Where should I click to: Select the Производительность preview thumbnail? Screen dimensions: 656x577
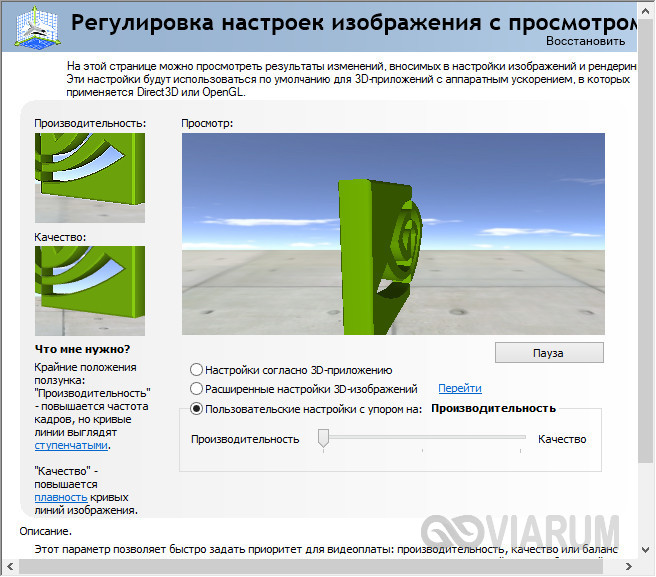89,177
